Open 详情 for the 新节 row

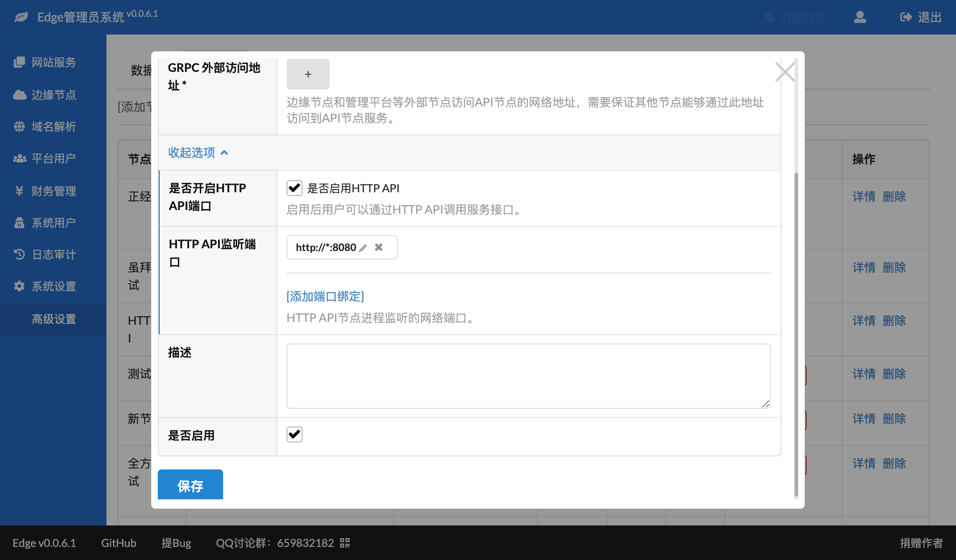[x=864, y=419]
